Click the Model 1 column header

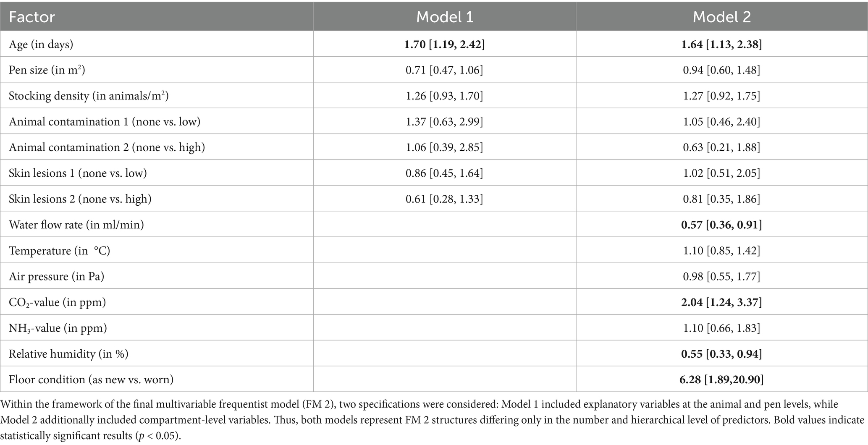click(444, 17)
